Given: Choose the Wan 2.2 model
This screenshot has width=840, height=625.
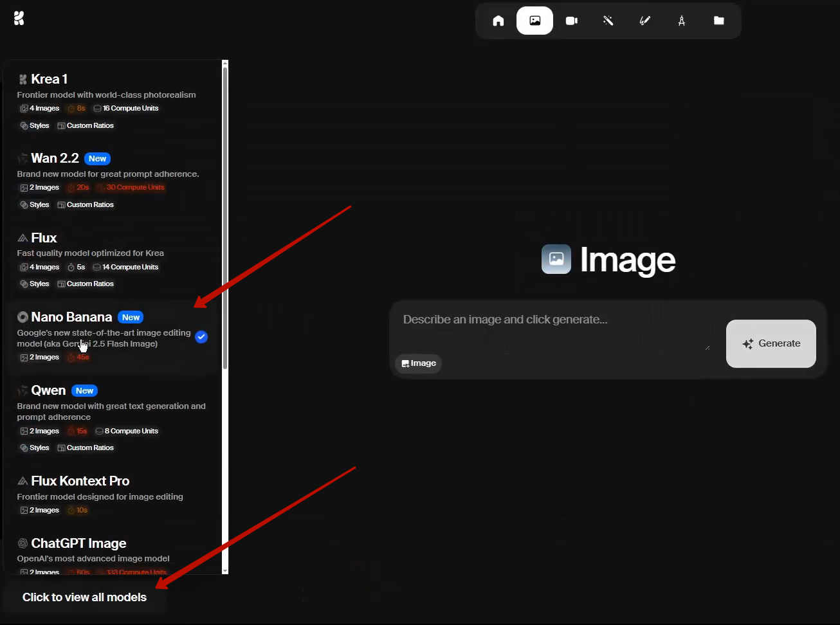Looking at the screenshot, I should (x=55, y=158).
